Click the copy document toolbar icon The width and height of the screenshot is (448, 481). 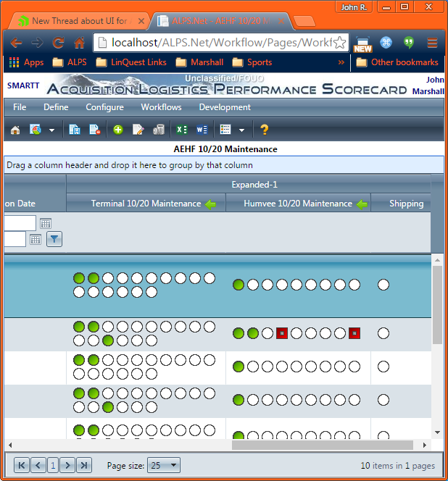point(75,130)
